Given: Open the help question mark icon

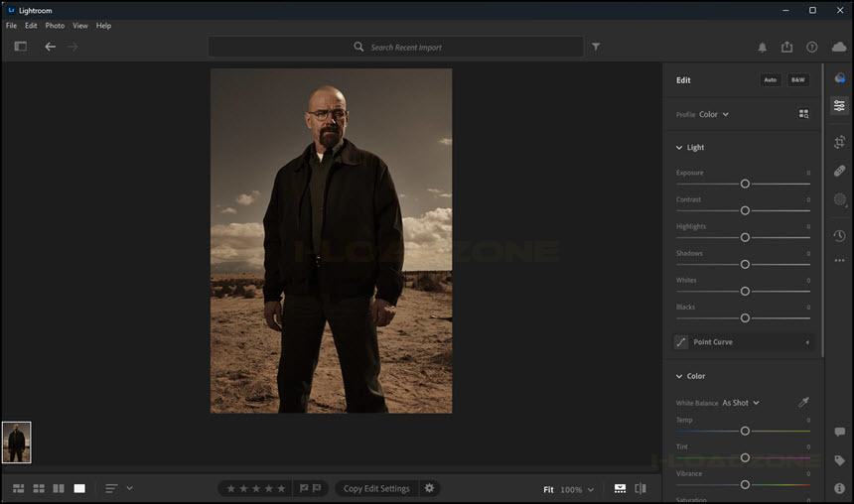Looking at the screenshot, I should click(x=812, y=48).
